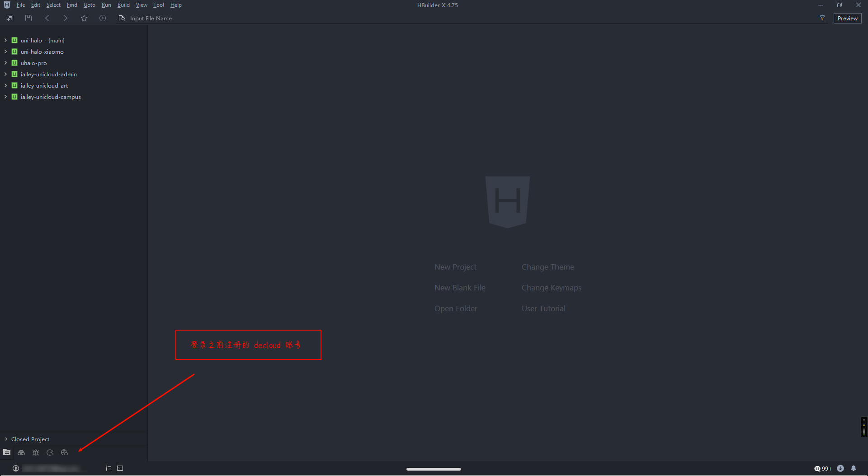868x476 pixels.
Task: Click the notification bell icon
Action: (854, 468)
